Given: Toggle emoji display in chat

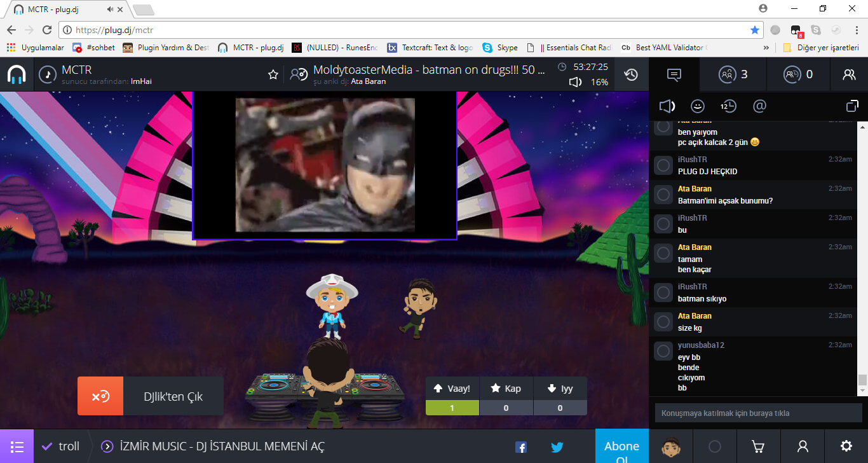Looking at the screenshot, I should [x=698, y=106].
